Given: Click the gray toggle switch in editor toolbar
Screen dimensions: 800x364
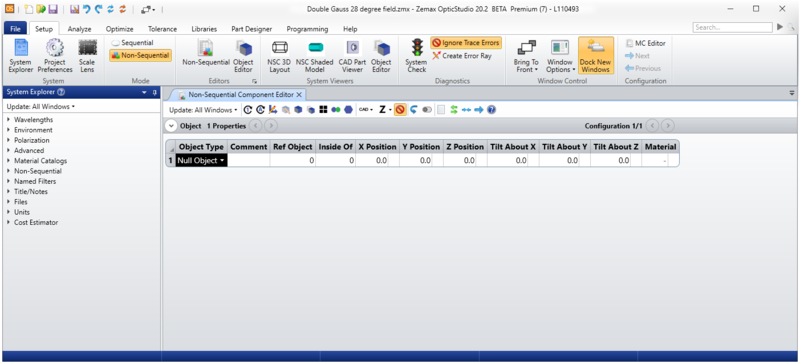Looking at the screenshot, I should [427, 110].
